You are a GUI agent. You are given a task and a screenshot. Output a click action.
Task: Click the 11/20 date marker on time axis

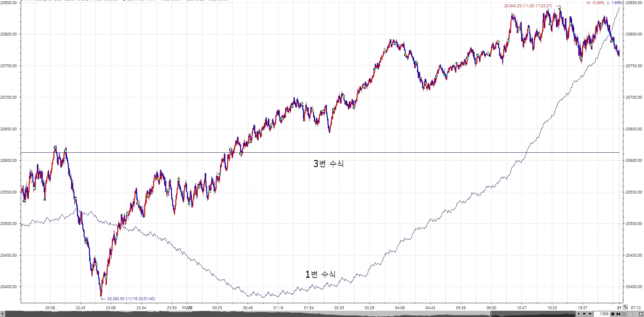coord(187,308)
